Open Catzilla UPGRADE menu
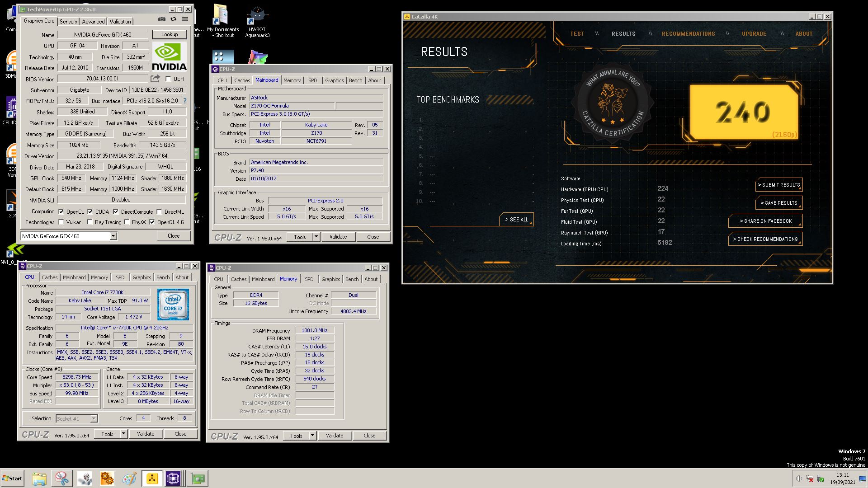The height and width of the screenshot is (488, 868). [754, 34]
